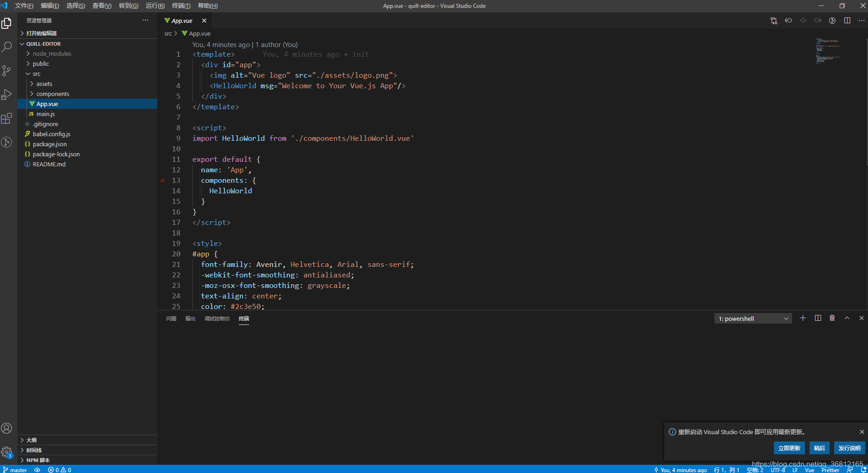Open Run and Debug view
The width and height of the screenshot is (868, 473).
7,94
